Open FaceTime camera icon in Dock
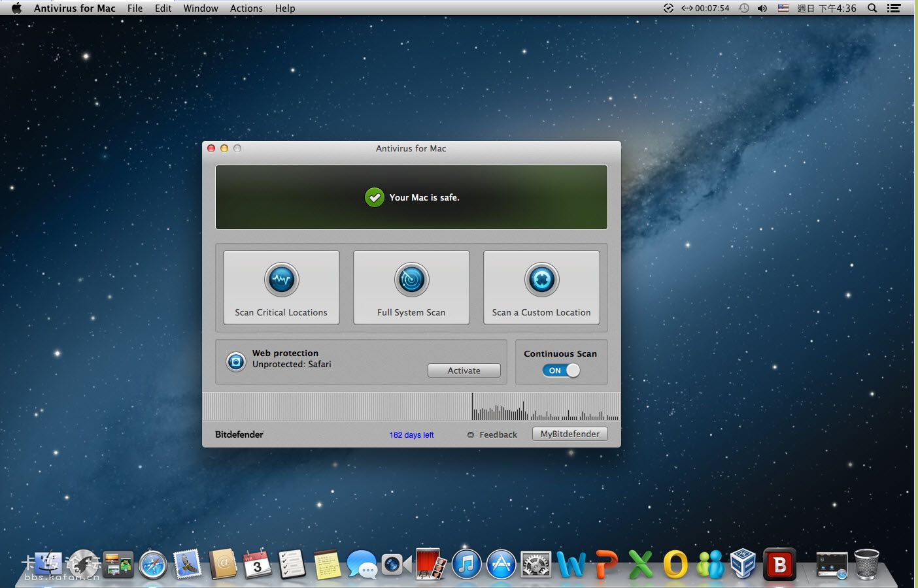 [396, 564]
